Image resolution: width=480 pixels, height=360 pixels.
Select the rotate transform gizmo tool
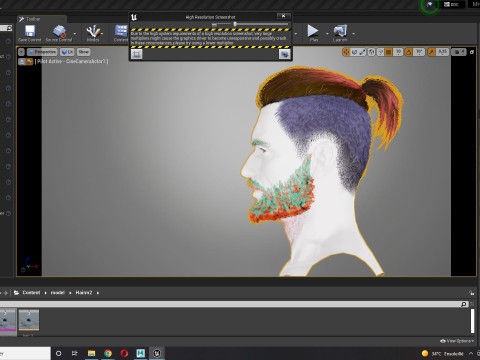354,52
